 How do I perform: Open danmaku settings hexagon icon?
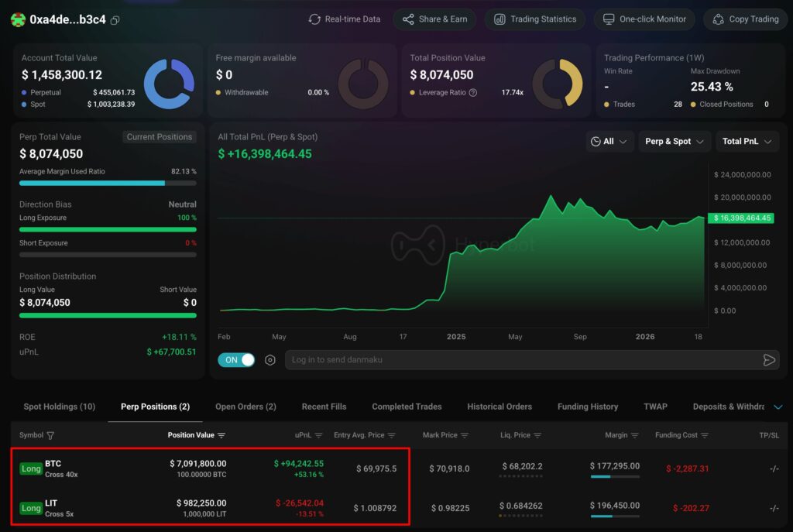coord(270,360)
